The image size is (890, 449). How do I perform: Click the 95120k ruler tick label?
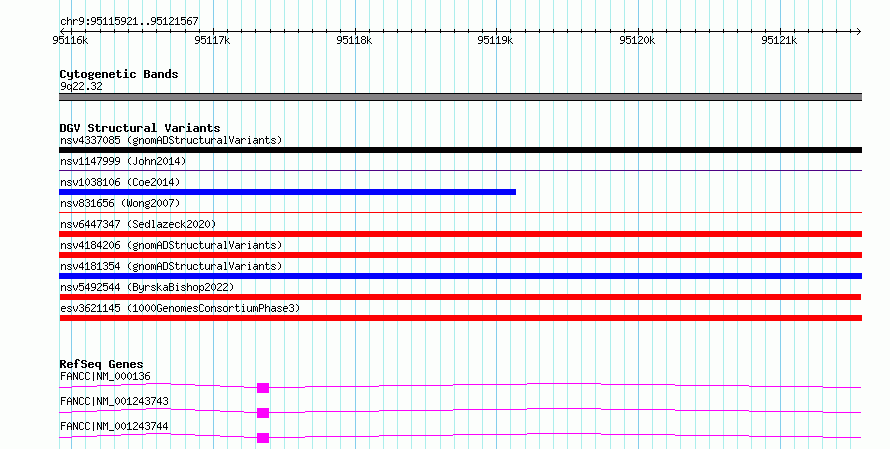[637, 40]
